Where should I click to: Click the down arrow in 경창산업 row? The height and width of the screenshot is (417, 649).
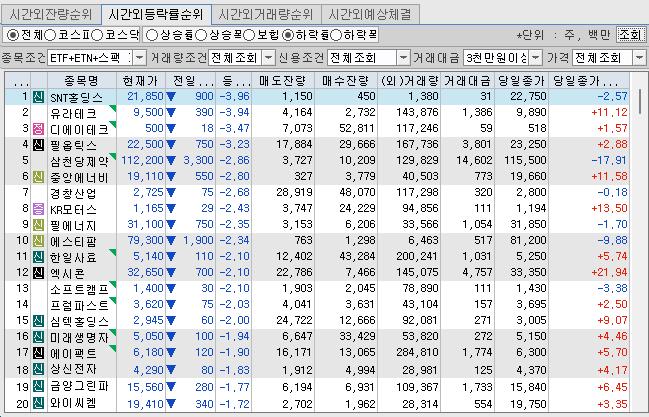coord(171,192)
